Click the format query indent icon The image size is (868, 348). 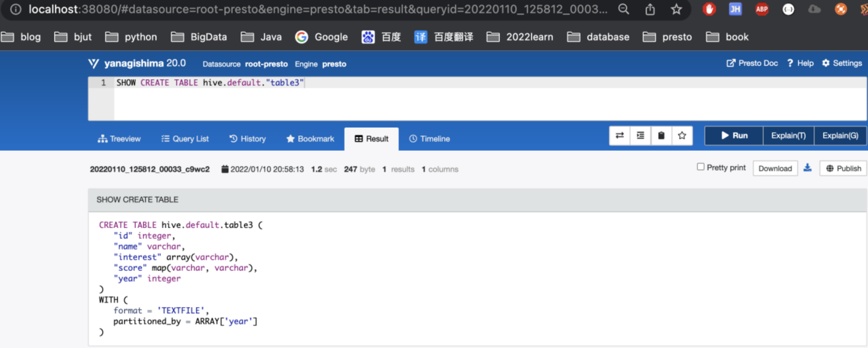click(x=640, y=135)
